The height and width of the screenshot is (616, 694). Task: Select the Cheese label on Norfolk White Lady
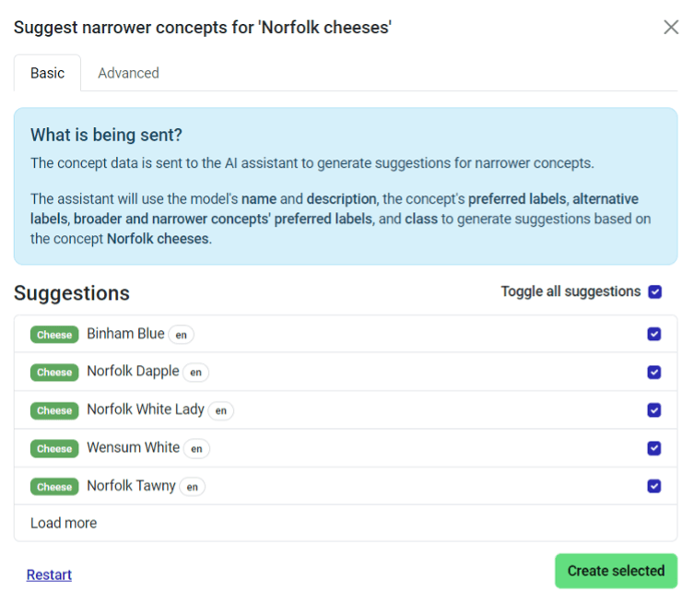54,410
